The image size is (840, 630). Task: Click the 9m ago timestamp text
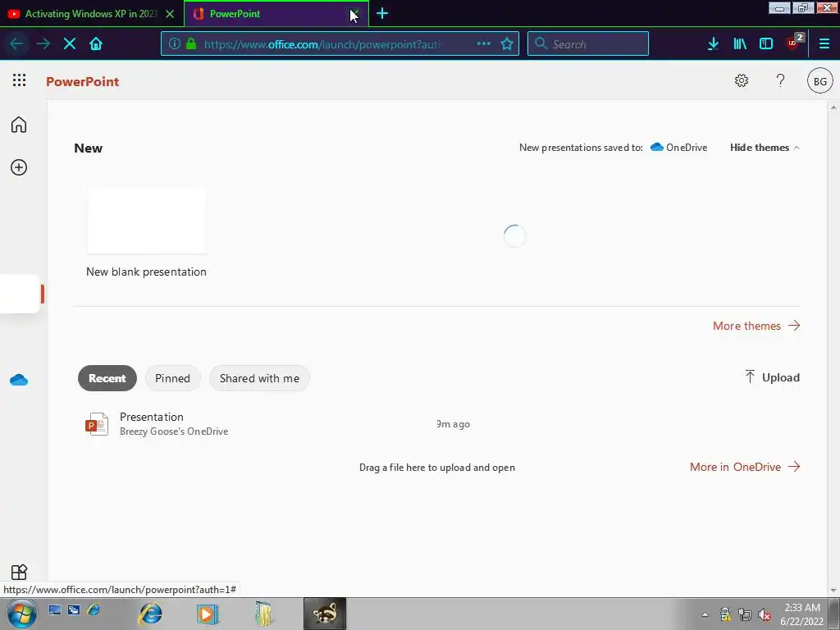[453, 424]
